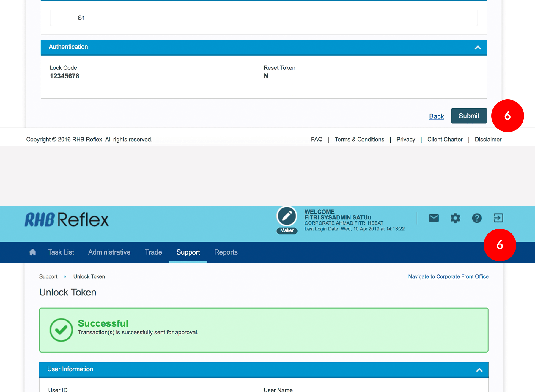
Task: Select the Support tab
Action: (188, 252)
